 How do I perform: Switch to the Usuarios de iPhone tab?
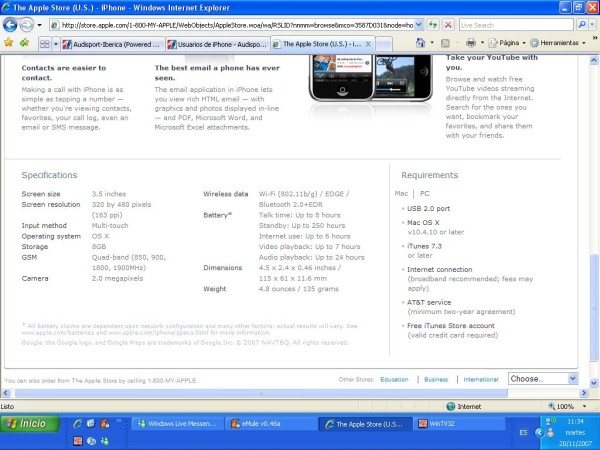[x=218, y=44]
